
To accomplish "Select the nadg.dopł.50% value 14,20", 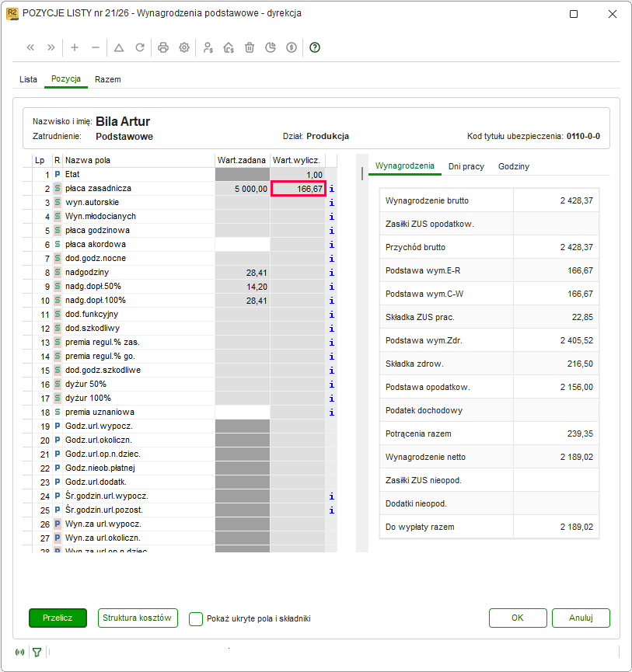I will tap(243, 287).
